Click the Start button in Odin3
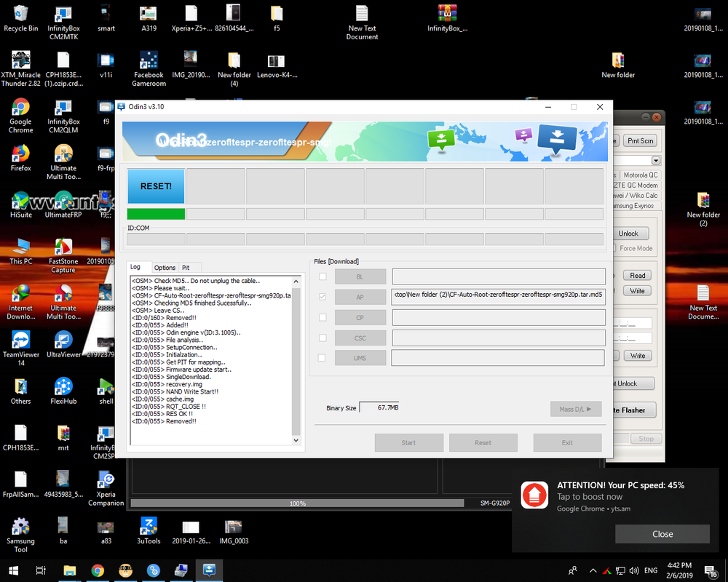 pyautogui.click(x=408, y=443)
